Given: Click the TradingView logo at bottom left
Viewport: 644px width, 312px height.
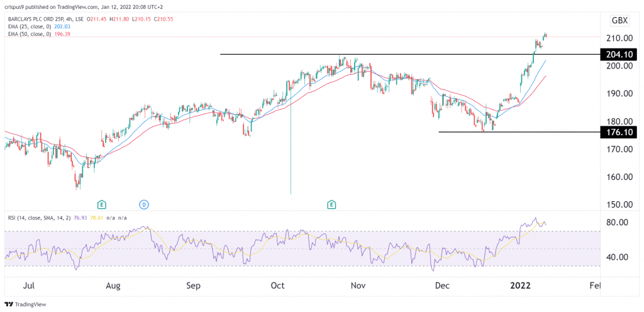Looking at the screenshot, I should click(x=25, y=304).
